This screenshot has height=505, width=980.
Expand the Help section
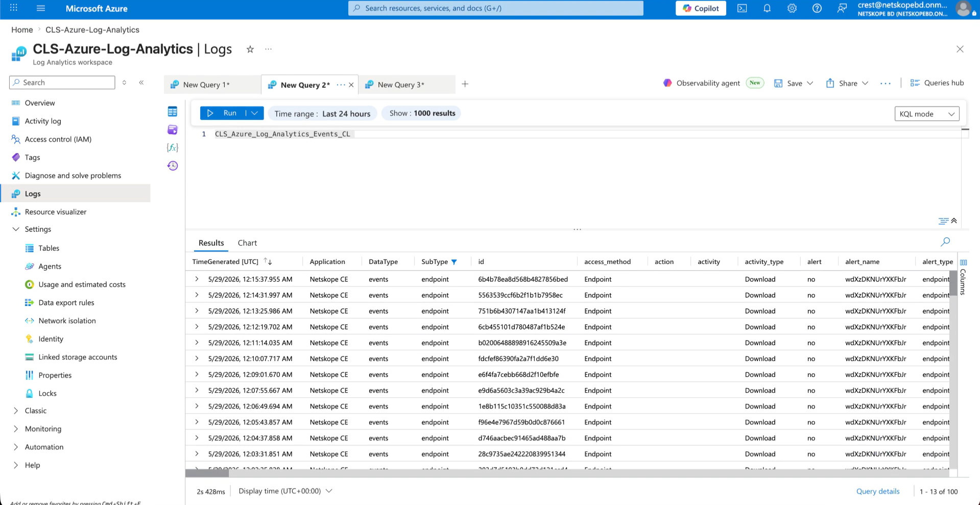pyautogui.click(x=16, y=465)
